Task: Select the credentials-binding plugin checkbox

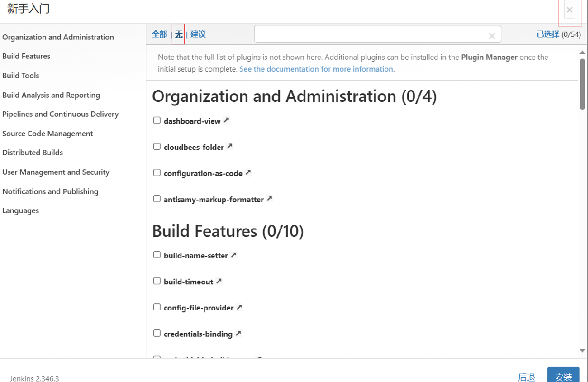Action: coord(157,333)
